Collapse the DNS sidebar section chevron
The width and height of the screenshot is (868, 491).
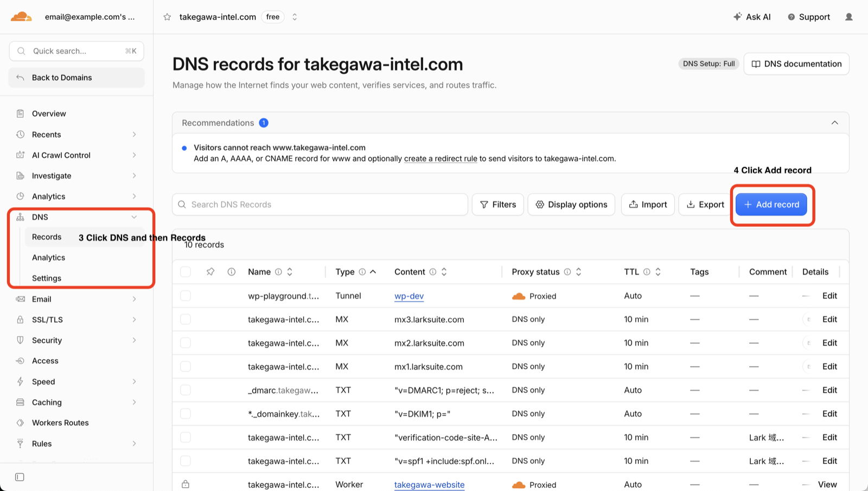134,217
